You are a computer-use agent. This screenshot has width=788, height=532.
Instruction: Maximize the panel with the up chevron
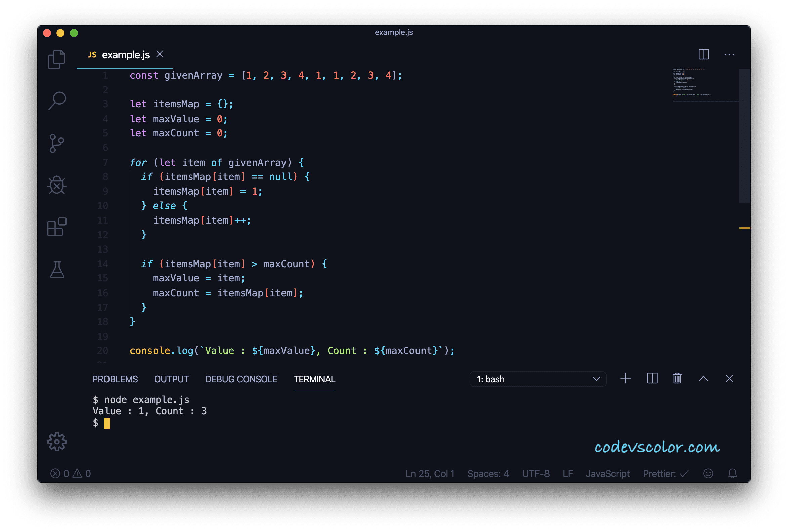click(x=703, y=379)
